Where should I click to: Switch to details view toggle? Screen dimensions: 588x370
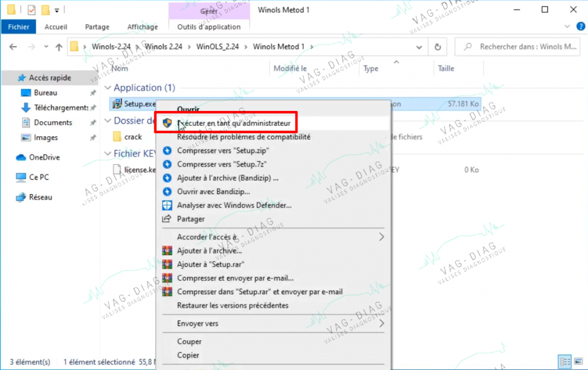[565, 361]
